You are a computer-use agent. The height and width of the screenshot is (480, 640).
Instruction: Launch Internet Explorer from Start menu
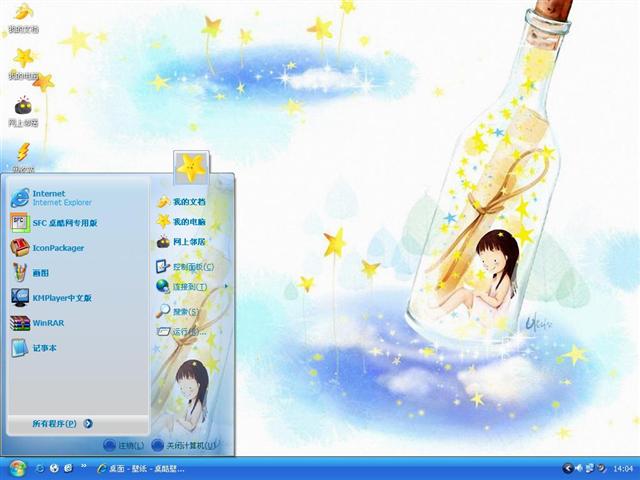tap(78, 198)
